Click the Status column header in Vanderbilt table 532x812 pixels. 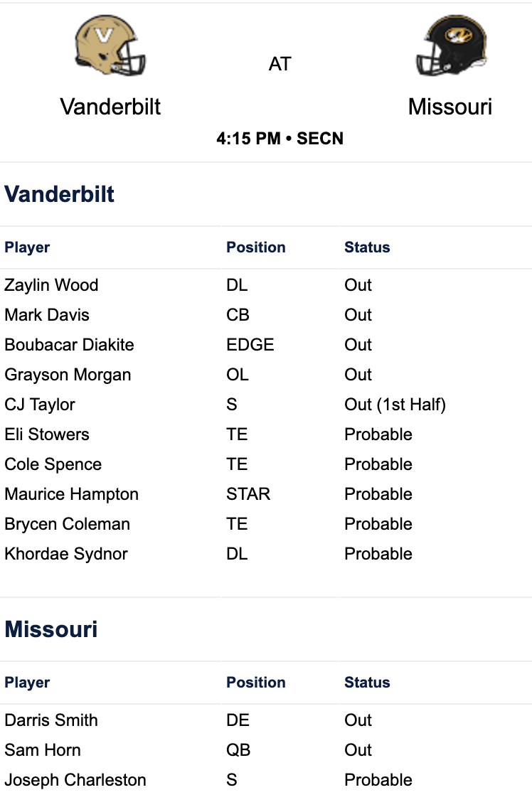pos(367,247)
